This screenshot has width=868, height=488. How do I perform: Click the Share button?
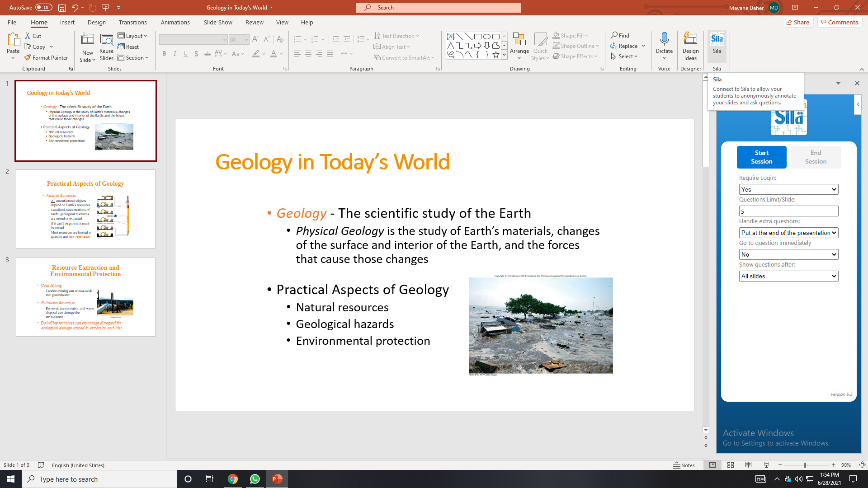[797, 22]
